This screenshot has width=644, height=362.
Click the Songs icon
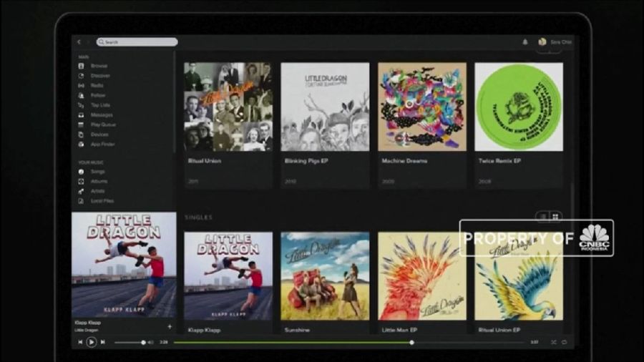[x=81, y=172]
